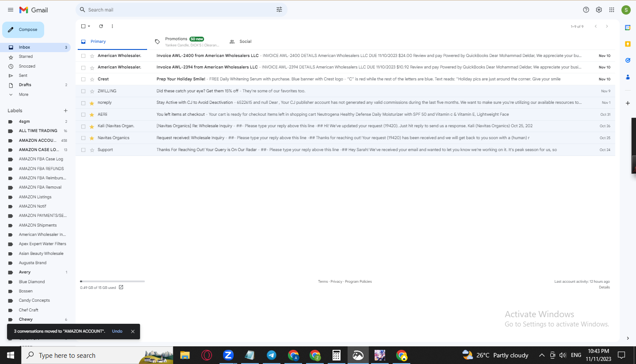The height and width of the screenshot is (364, 636).
Task: Open the Sent folder
Action: pyautogui.click(x=23, y=76)
